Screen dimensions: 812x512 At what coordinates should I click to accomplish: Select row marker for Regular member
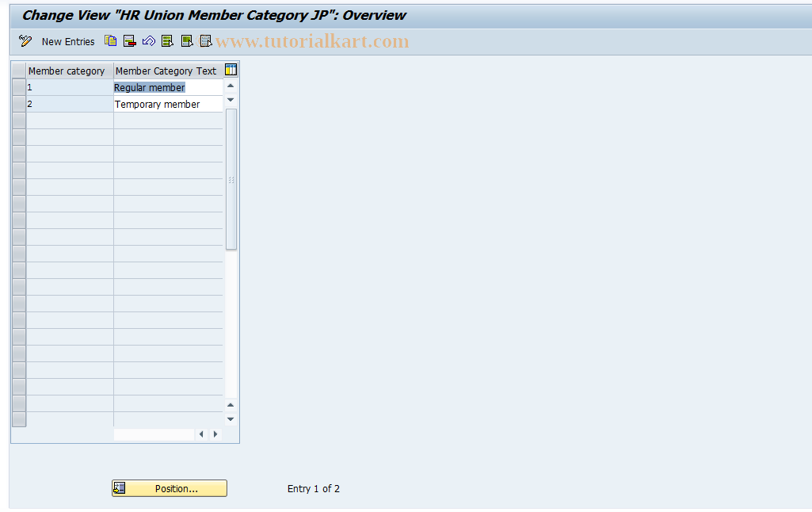[19, 87]
